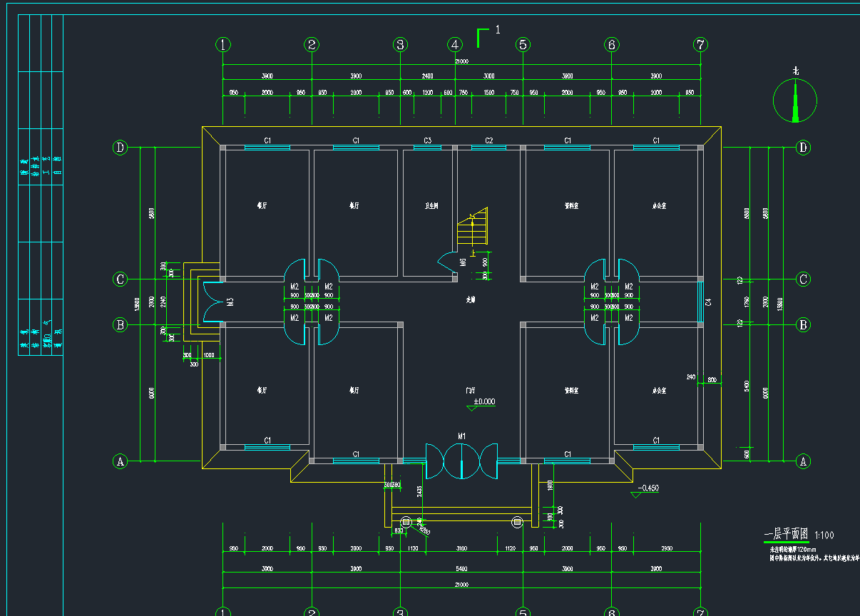
Task: Select top grid axis bubble 4
Action: pyautogui.click(x=455, y=45)
